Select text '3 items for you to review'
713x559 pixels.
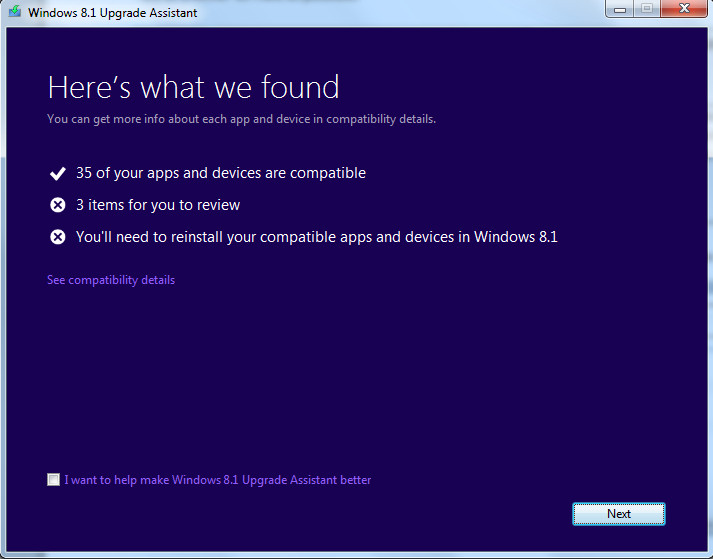coord(158,205)
